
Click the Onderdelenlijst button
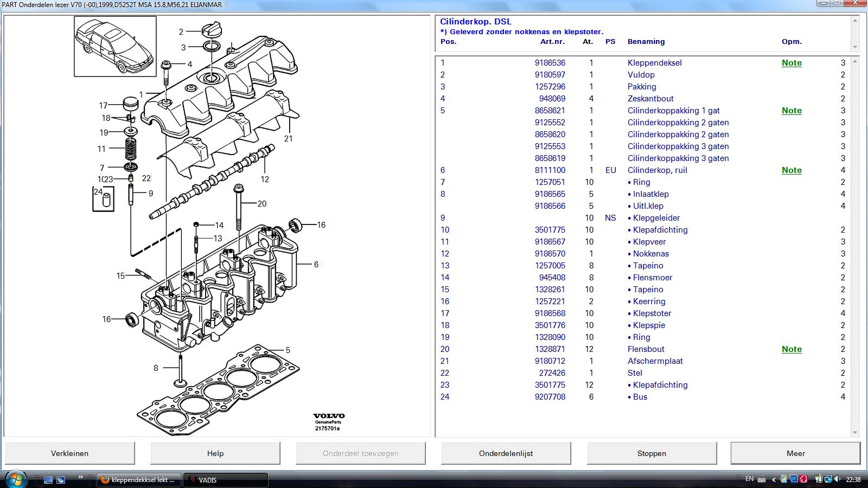tap(506, 453)
